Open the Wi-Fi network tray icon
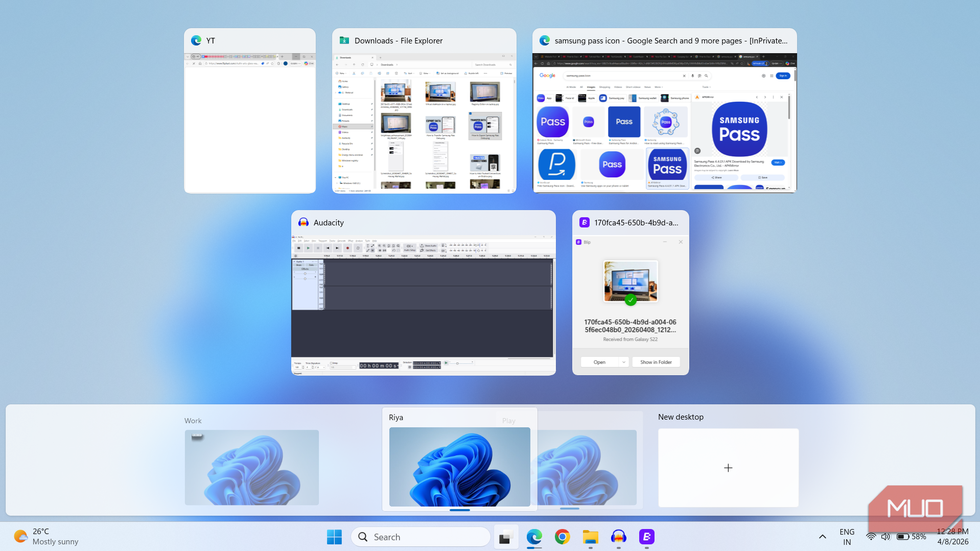The height and width of the screenshot is (551, 980). click(871, 537)
